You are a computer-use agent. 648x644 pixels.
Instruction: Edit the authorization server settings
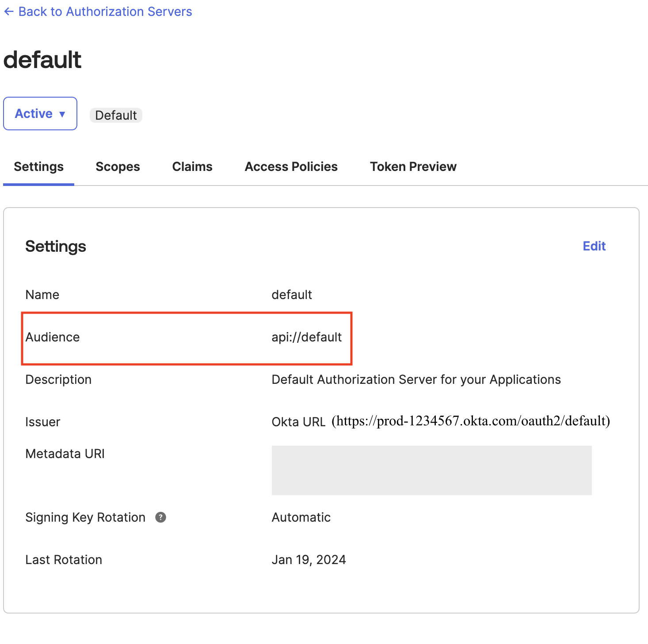coord(594,246)
